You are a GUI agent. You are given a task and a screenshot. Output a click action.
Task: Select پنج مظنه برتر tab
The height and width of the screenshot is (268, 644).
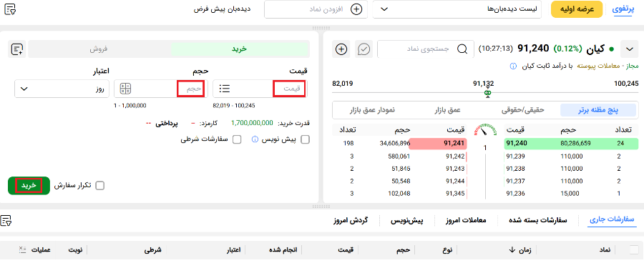[x=599, y=110]
